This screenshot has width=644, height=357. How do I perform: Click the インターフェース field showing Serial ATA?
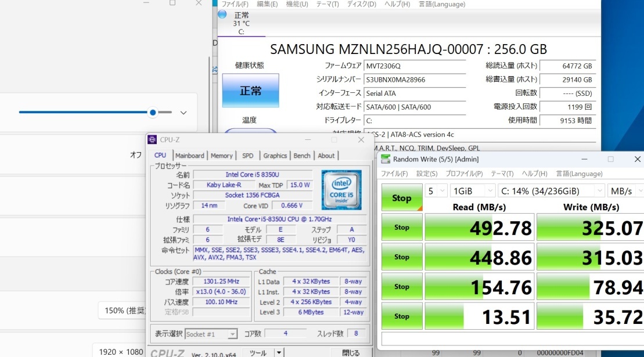[x=415, y=93]
